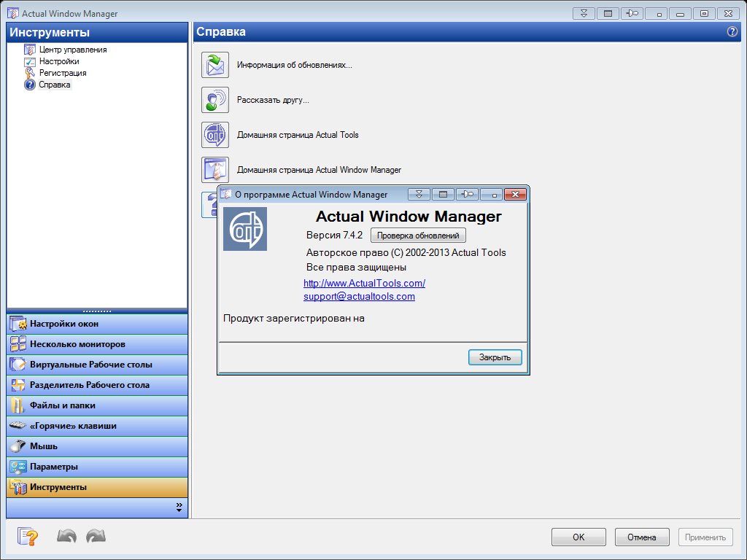
Task: Select Настройки in the tools tree
Action: pyautogui.click(x=59, y=61)
